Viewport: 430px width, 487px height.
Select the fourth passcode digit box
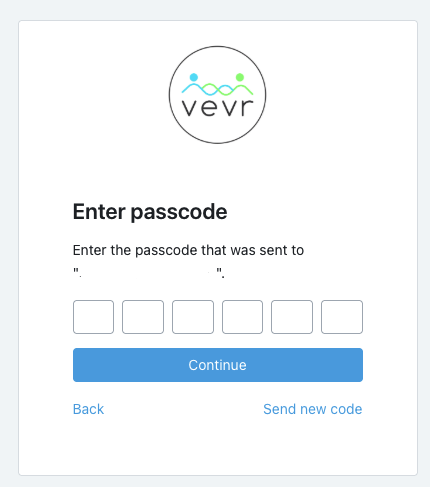242,317
